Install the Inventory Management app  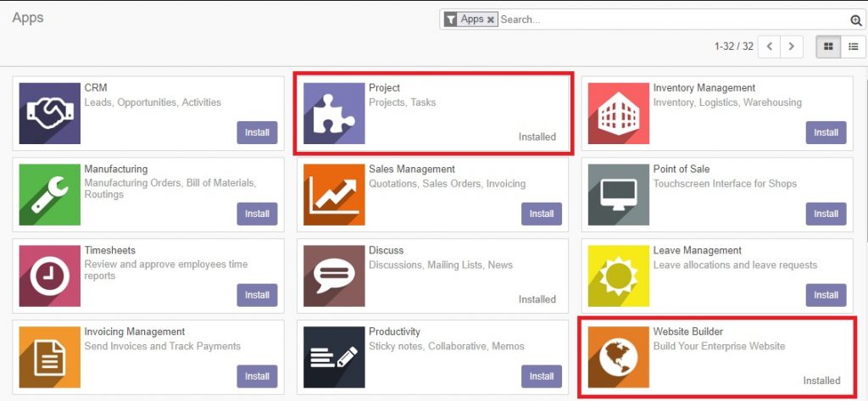[826, 132]
